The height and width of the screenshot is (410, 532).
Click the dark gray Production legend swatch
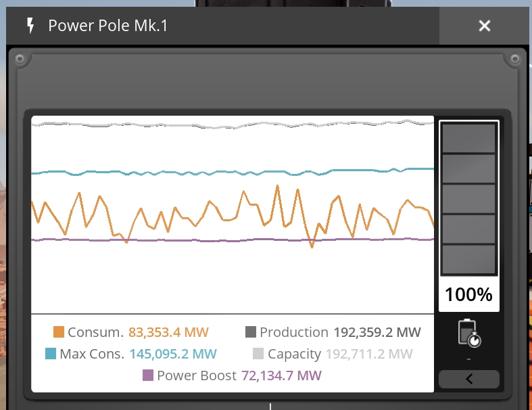(251, 332)
